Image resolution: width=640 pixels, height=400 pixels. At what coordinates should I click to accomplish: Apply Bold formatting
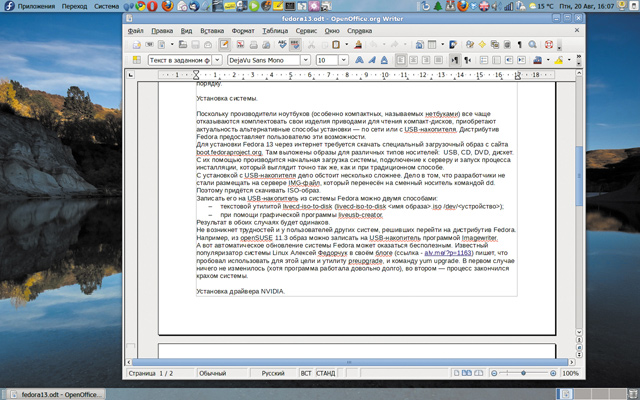[359, 60]
